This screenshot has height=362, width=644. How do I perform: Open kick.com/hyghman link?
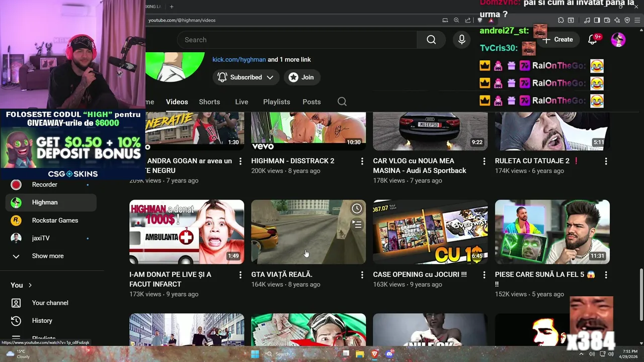(239, 59)
